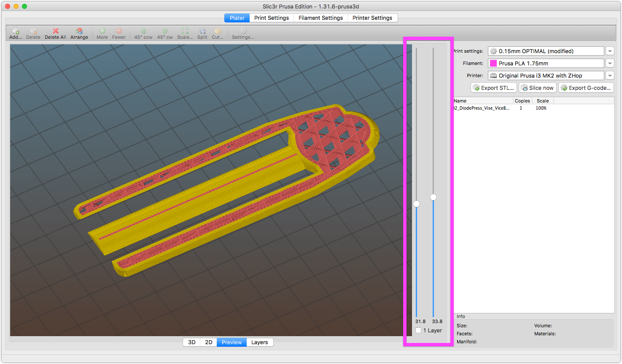This screenshot has height=364, width=622.
Task: Click the Scale toolbar icon
Action: 185,31
